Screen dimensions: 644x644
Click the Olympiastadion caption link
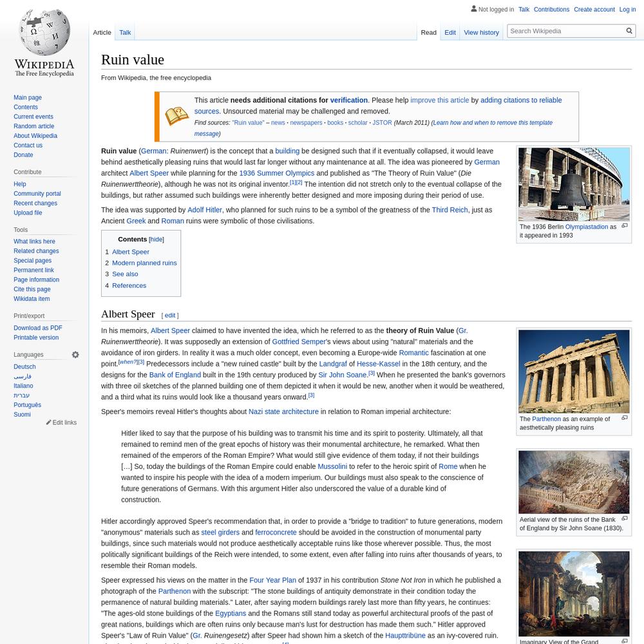(x=587, y=227)
